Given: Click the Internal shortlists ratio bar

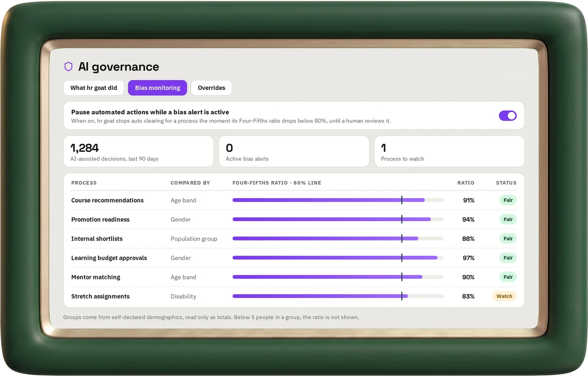Looking at the screenshot, I should coord(338,239).
